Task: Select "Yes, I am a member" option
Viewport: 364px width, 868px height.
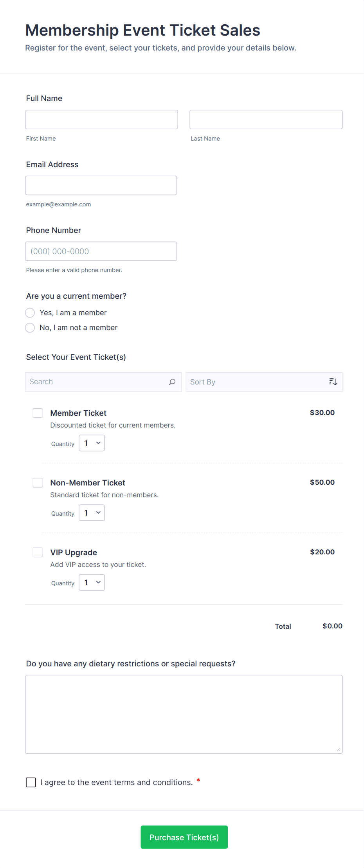Action: tap(30, 313)
